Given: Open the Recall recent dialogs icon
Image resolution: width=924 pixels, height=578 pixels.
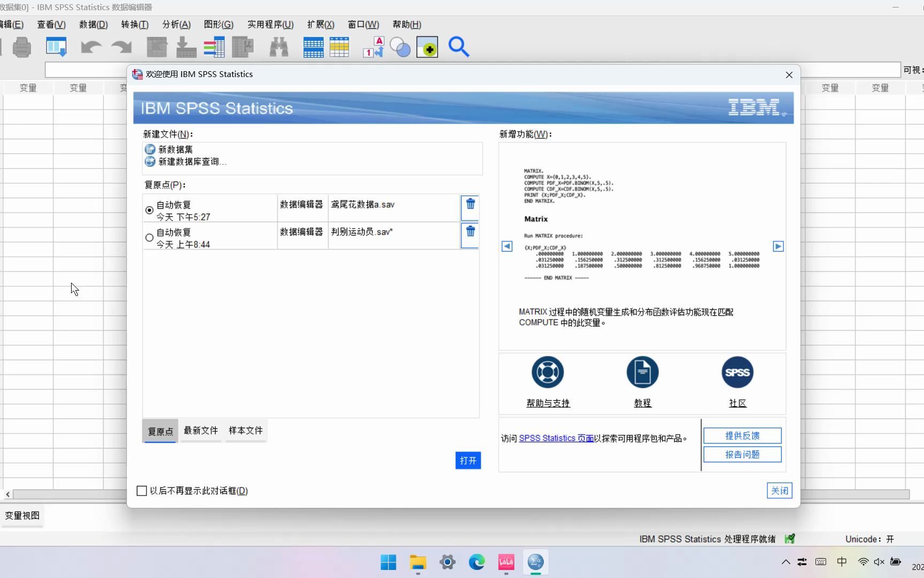Looking at the screenshot, I should [x=56, y=48].
